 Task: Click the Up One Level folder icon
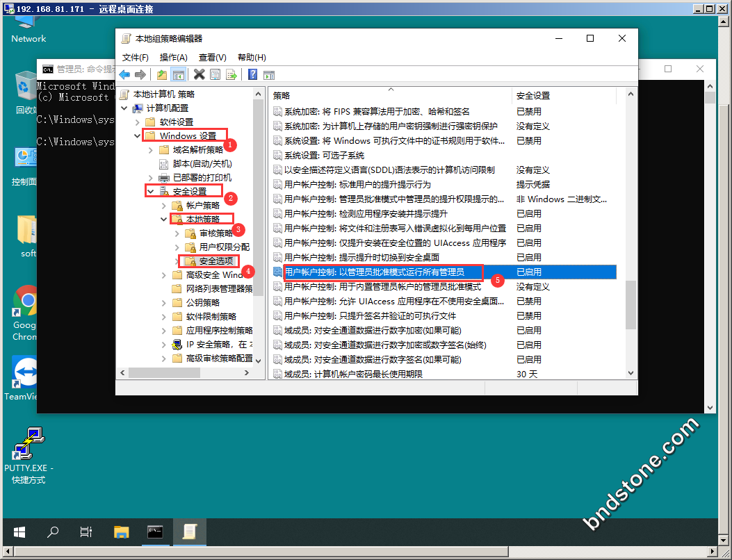161,75
